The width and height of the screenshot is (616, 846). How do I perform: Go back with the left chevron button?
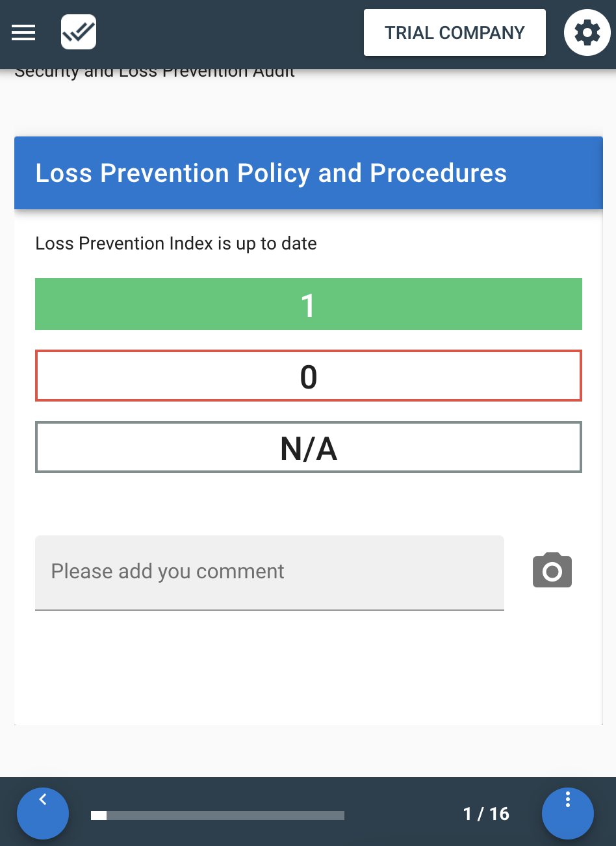[x=43, y=812]
